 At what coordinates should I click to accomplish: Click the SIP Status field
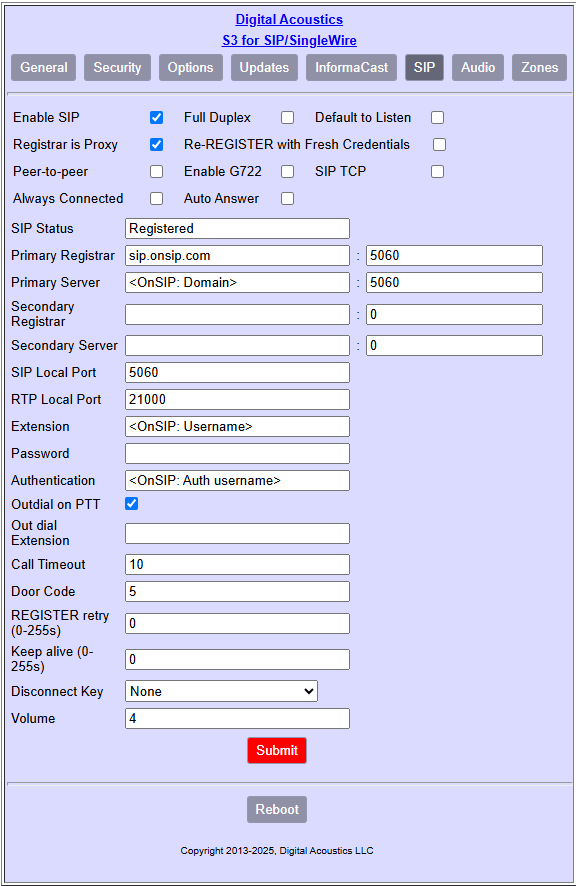point(237,228)
